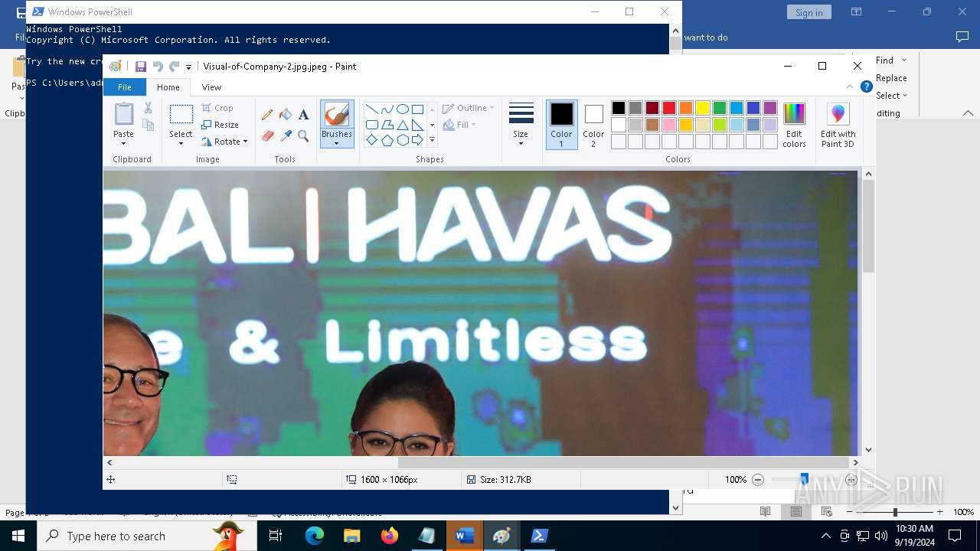The height and width of the screenshot is (551, 980).
Task: Click the Save icon in quick access toolbar
Action: click(x=141, y=67)
